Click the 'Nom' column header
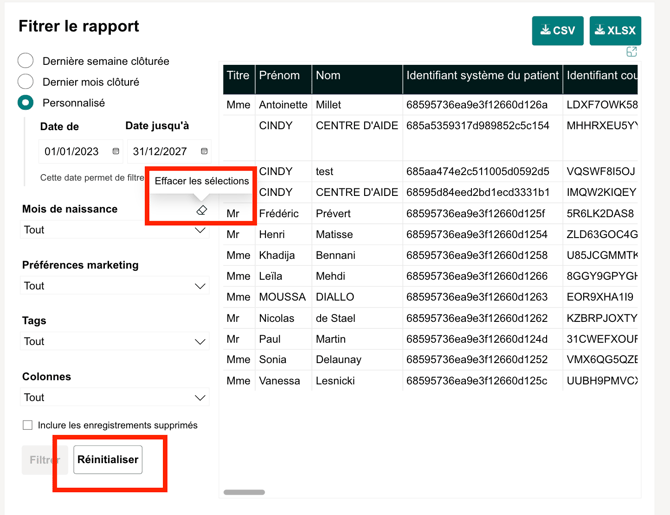 point(328,76)
